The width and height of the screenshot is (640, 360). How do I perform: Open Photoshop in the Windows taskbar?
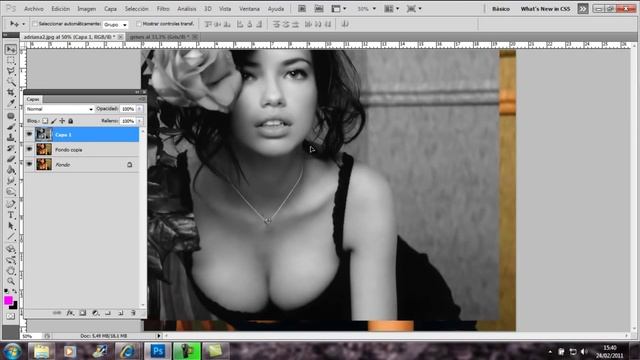click(158, 351)
